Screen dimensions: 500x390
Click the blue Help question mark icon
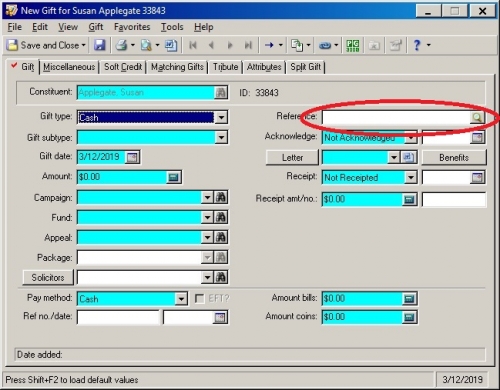(x=417, y=45)
